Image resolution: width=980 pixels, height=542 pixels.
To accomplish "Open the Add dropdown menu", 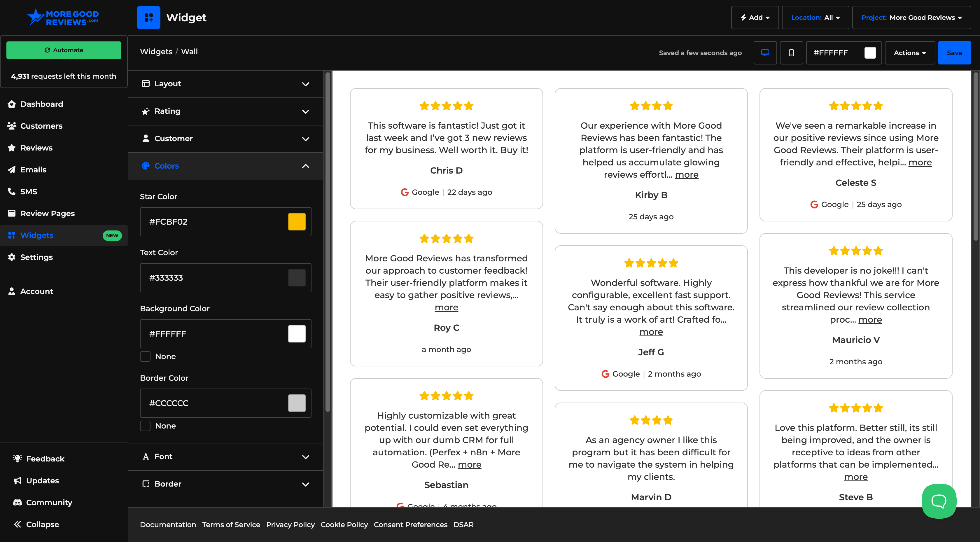I will (x=755, y=18).
